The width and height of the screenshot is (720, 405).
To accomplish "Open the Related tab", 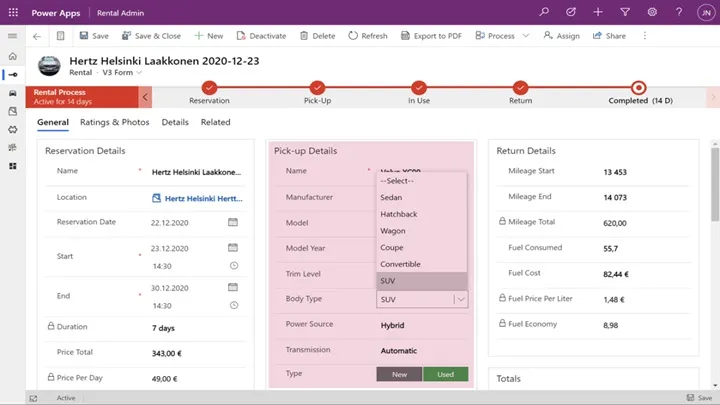I will (215, 122).
